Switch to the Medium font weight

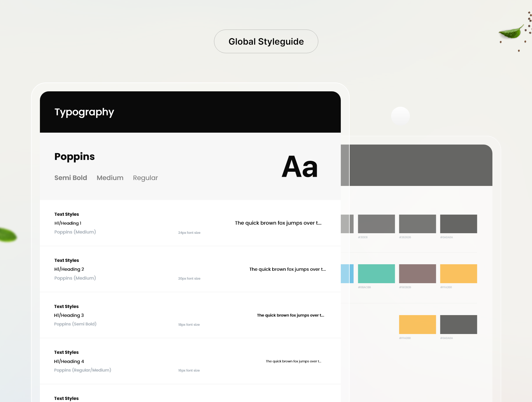click(x=110, y=178)
